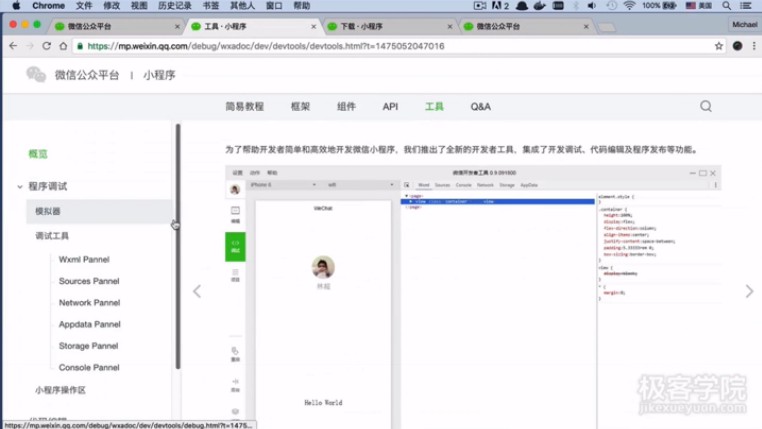The height and width of the screenshot is (429, 762).
Task: Open the Q&A nav section
Action: tap(481, 106)
